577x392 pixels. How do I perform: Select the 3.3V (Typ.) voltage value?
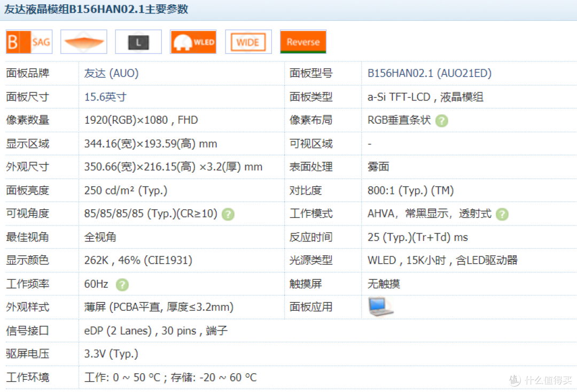[x=111, y=354]
